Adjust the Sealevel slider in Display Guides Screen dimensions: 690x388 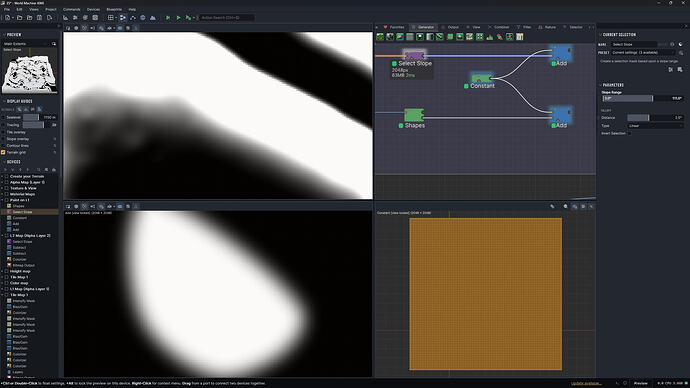pos(40,117)
